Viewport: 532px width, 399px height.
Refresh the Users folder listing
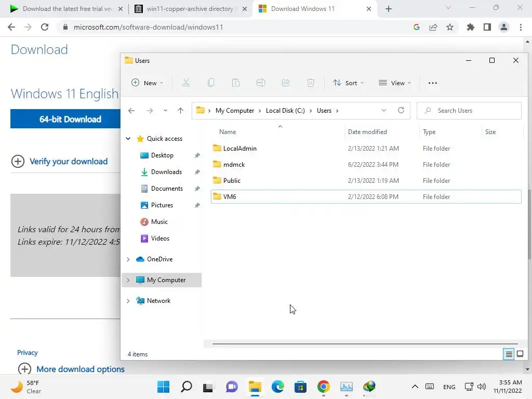pyautogui.click(x=401, y=110)
